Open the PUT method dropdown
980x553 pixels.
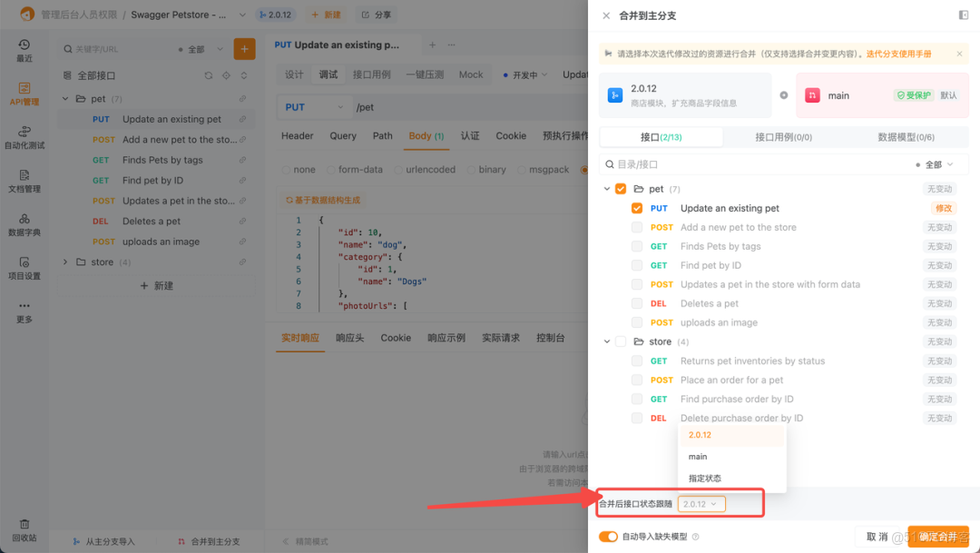314,106
